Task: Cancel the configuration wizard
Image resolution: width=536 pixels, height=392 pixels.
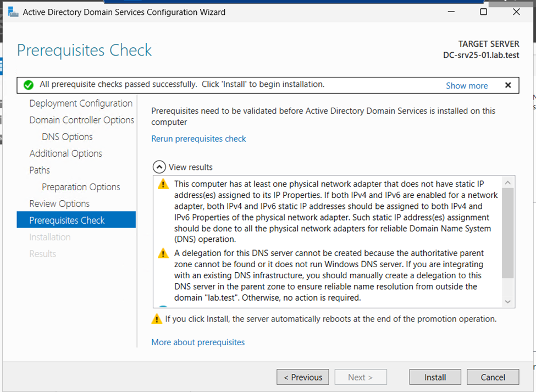Action: (493, 377)
